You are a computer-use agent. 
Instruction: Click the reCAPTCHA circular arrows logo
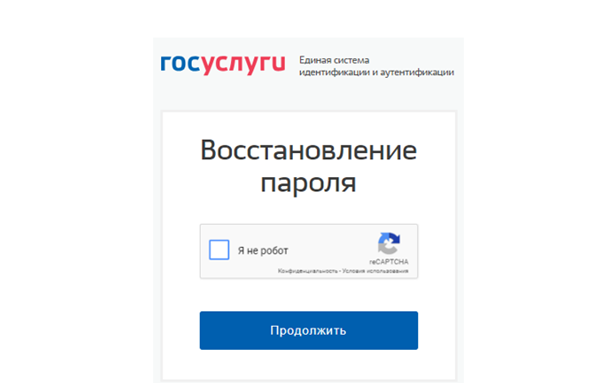tap(389, 243)
